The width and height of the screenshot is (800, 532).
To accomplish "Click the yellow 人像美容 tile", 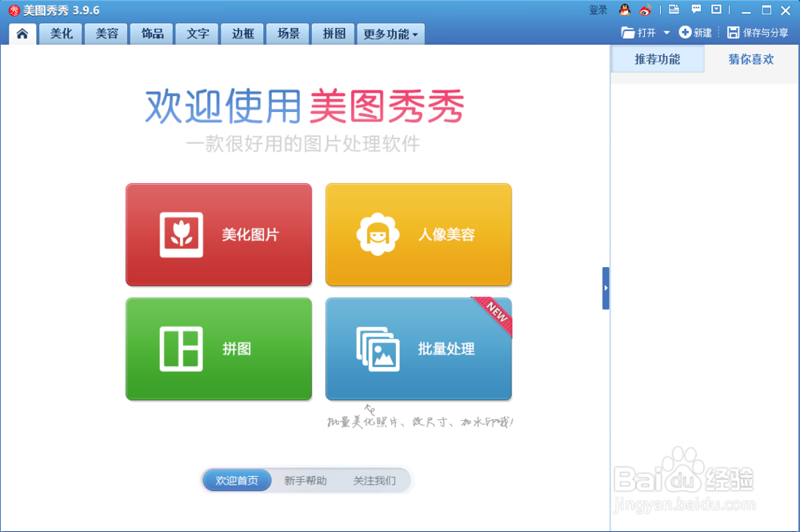I will [x=418, y=234].
